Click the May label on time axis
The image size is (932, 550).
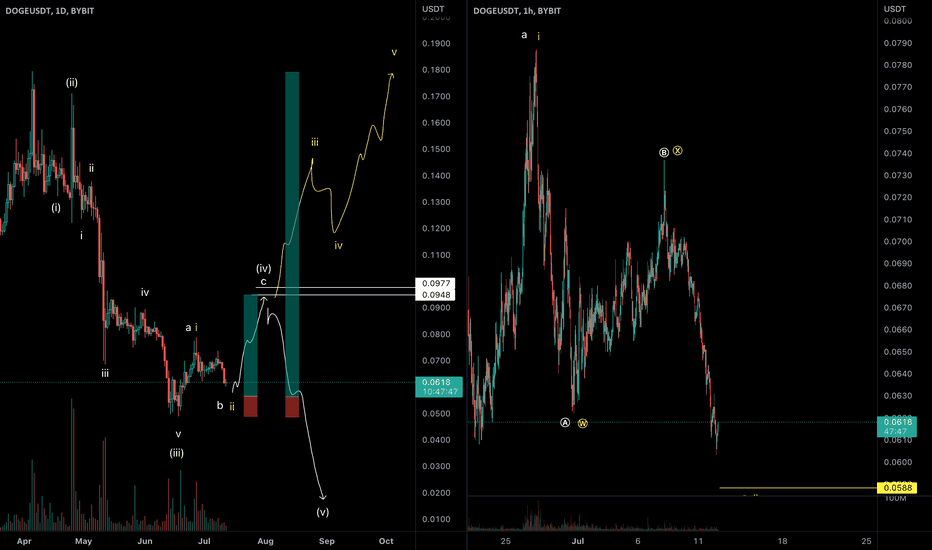[x=84, y=541]
